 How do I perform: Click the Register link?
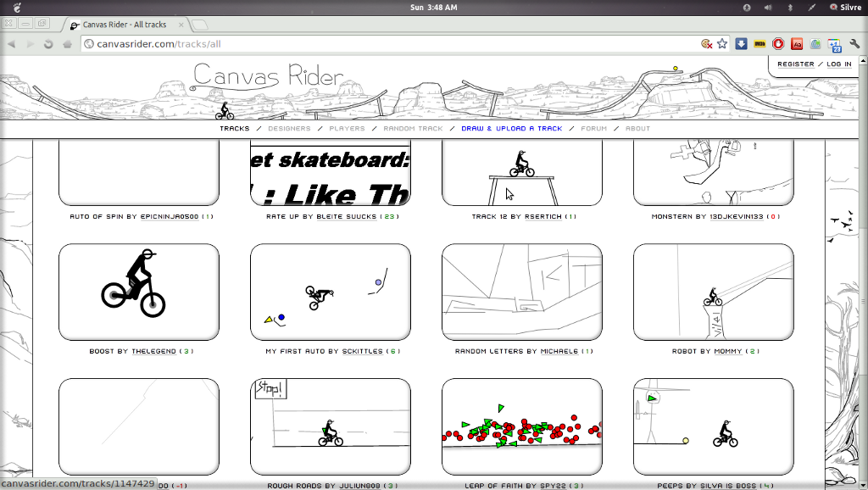(x=795, y=64)
